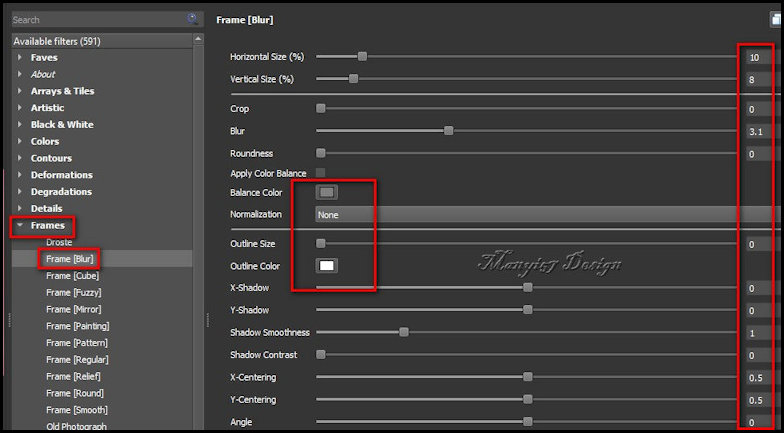Click the copy icon at top right
Viewport: 784px width, 433px height.
point(777,19)
